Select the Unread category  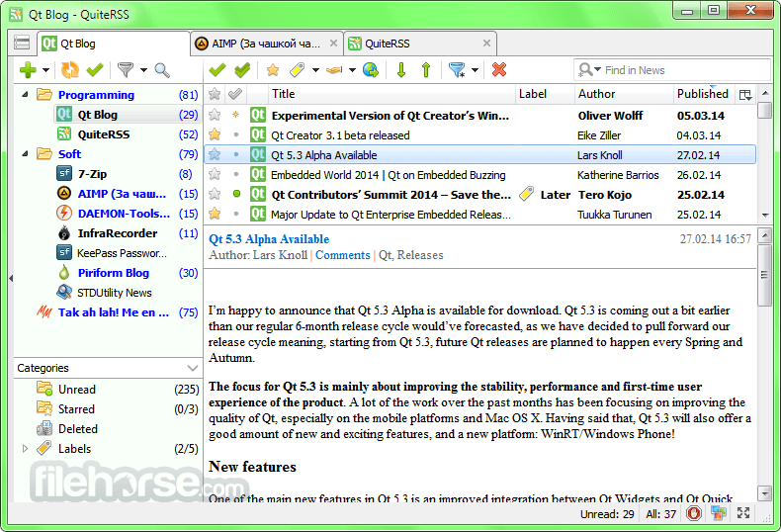click(x=108, y=390)
